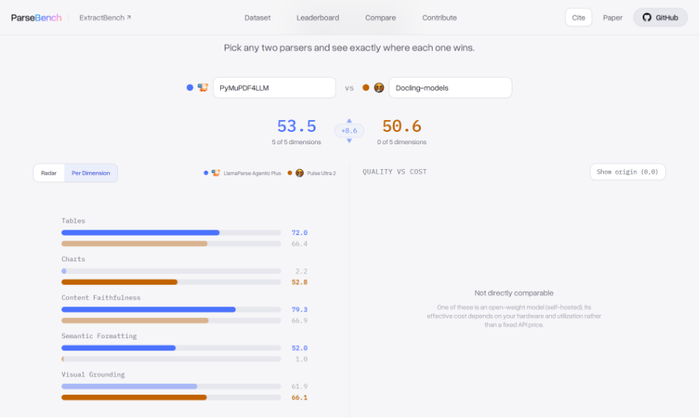
Task: Click the Semantic Formatting 52.0 bar
Action: 118,348
